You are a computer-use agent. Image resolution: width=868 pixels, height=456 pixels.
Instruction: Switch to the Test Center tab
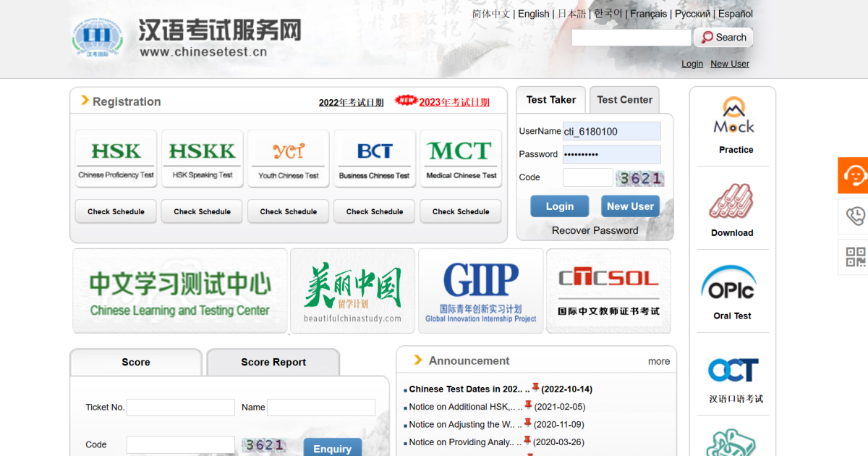tap(624, 100)
